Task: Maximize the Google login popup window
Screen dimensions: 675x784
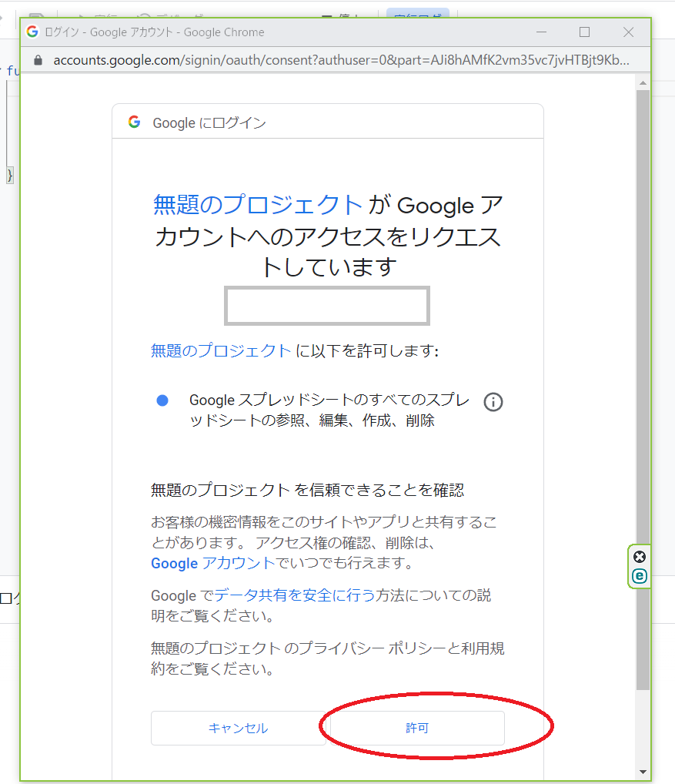Action: click(584, 32)
